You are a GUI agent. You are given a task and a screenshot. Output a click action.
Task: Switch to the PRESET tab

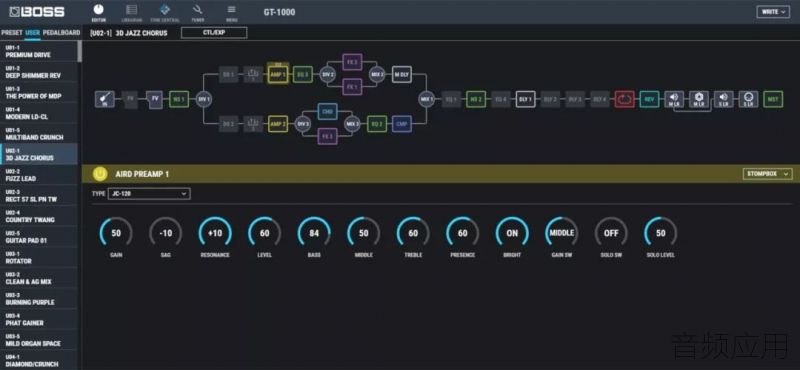(12, 33)
